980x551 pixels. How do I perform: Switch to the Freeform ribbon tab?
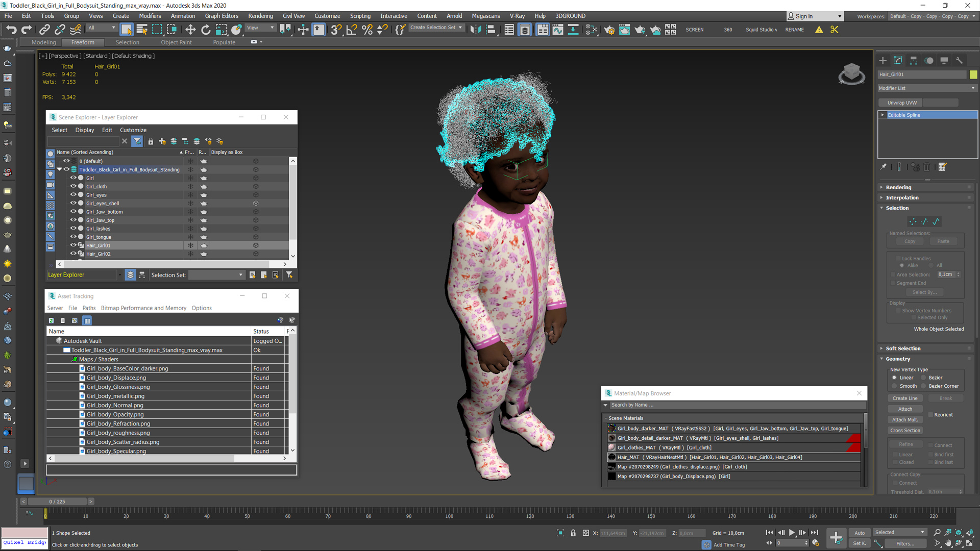83,42
